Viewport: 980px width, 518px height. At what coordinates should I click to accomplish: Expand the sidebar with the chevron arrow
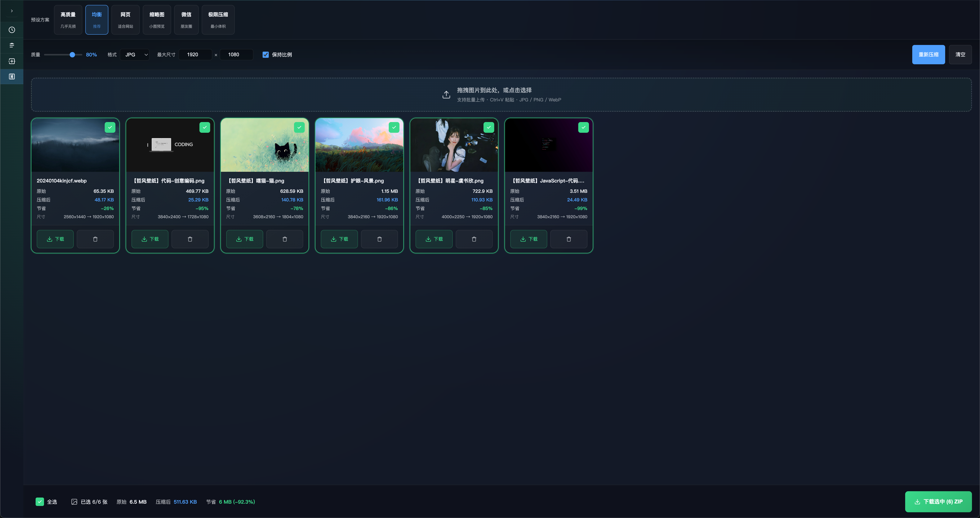(x=12, y=11)
